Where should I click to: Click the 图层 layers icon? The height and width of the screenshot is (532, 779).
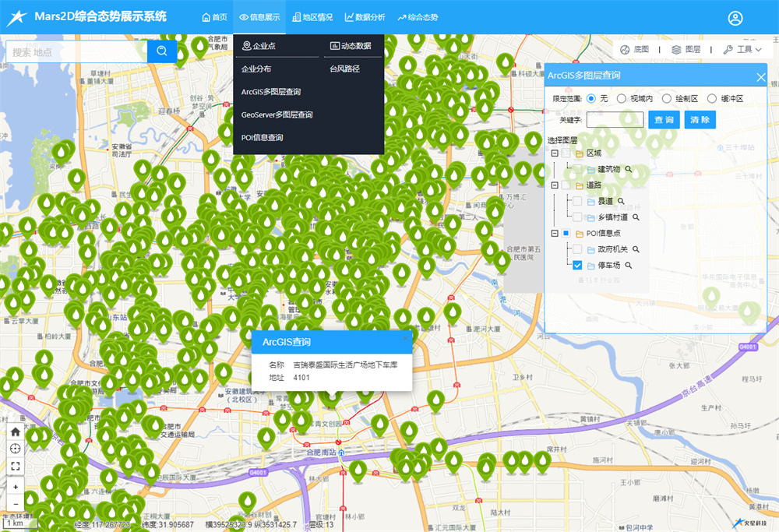tap(676, 50)
